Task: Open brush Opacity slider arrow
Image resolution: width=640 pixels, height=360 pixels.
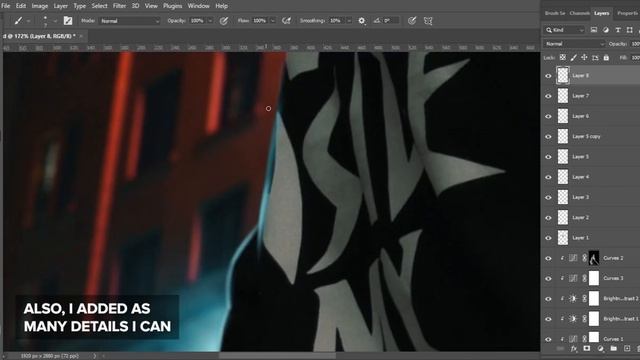Action: click(x=210, y=21)
